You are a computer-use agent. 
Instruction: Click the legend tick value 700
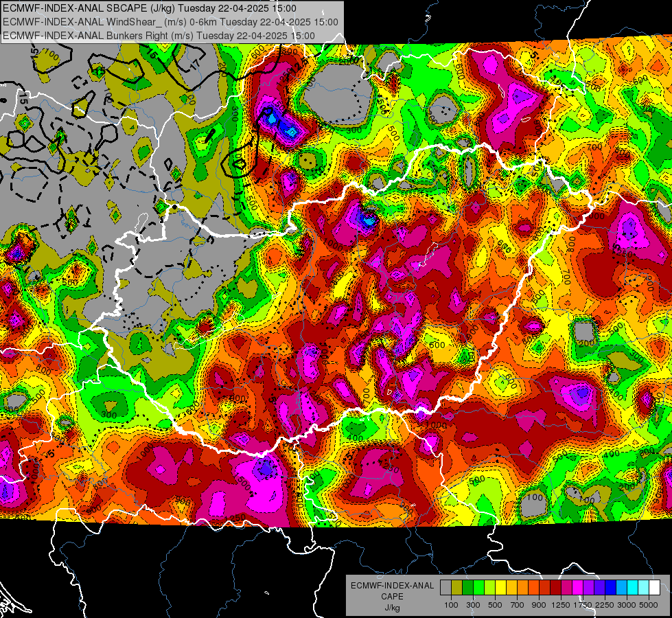tap(518, 605)
